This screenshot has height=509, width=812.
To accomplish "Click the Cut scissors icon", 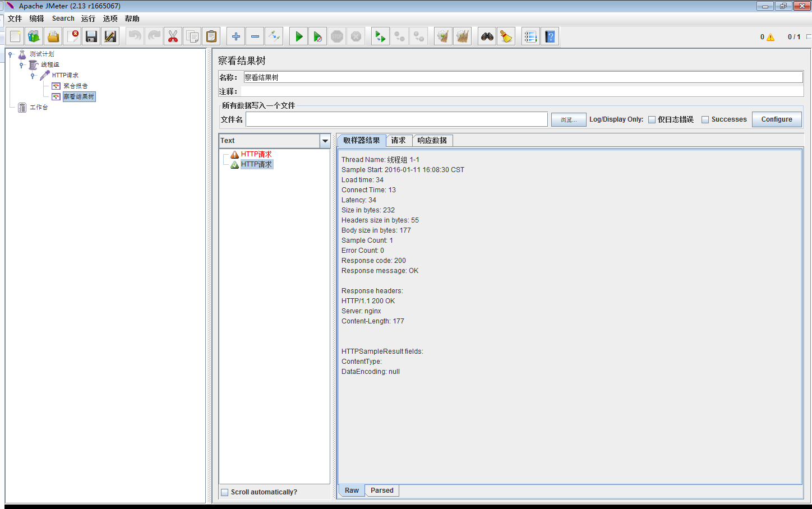I will pyautogui.click(x=173, y=36).
